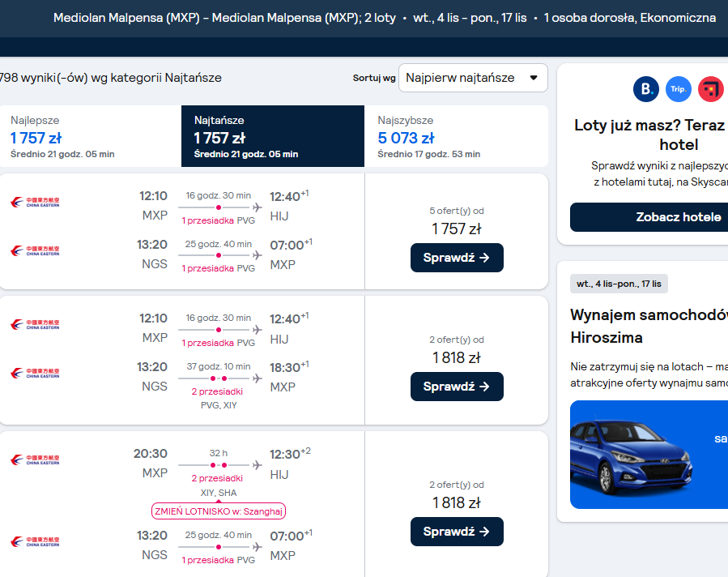Click China Eastern logo of 20:30 MXP flight
728x577 pixels.
point(36,460)
